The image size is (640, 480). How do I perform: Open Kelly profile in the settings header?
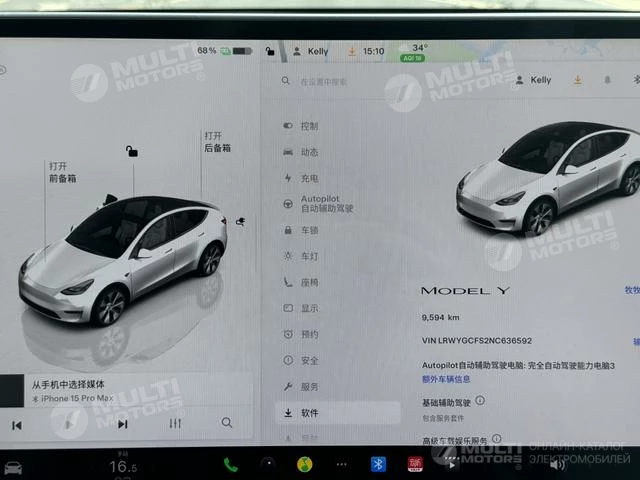pyautogui.click(x=533, y=80)
